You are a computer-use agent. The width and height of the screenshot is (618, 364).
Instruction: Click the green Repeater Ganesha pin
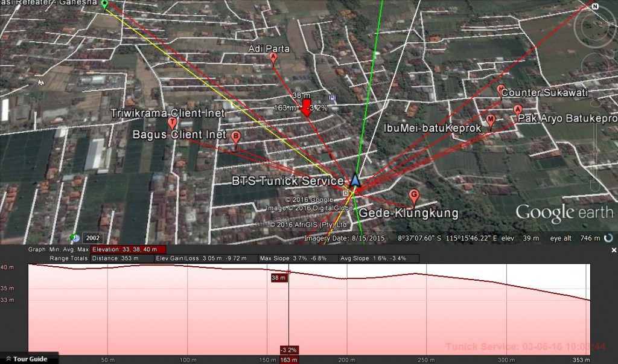point(104,4)
